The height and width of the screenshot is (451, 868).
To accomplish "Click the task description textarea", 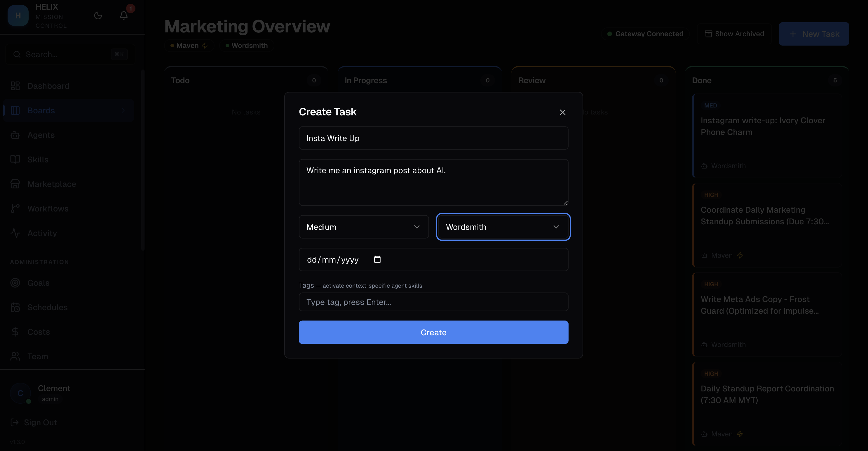I will 433,183.
